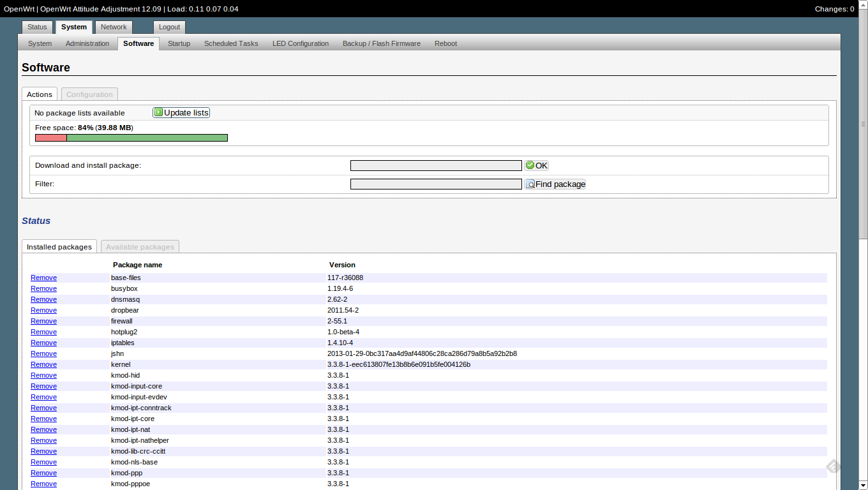Switch to Available packages tab

(140, 247)
